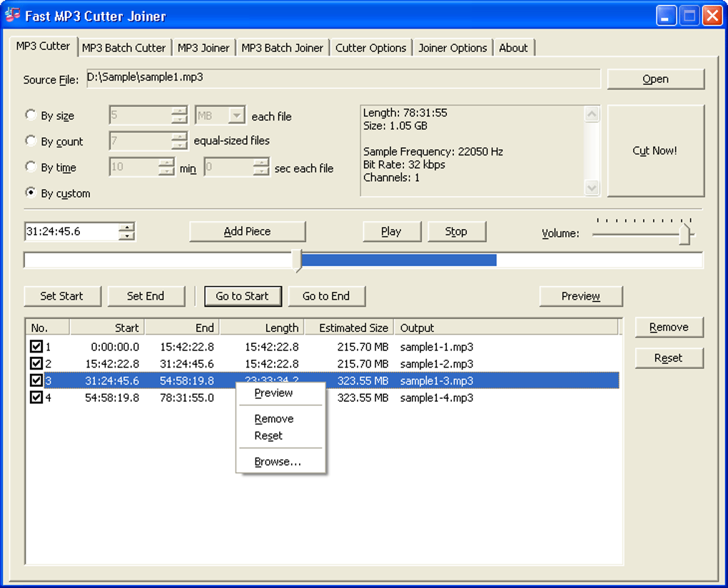Screen dimensions: 728x588
Task: Uncheck piece 2 checkbox in list
Action: click(36, 363)
